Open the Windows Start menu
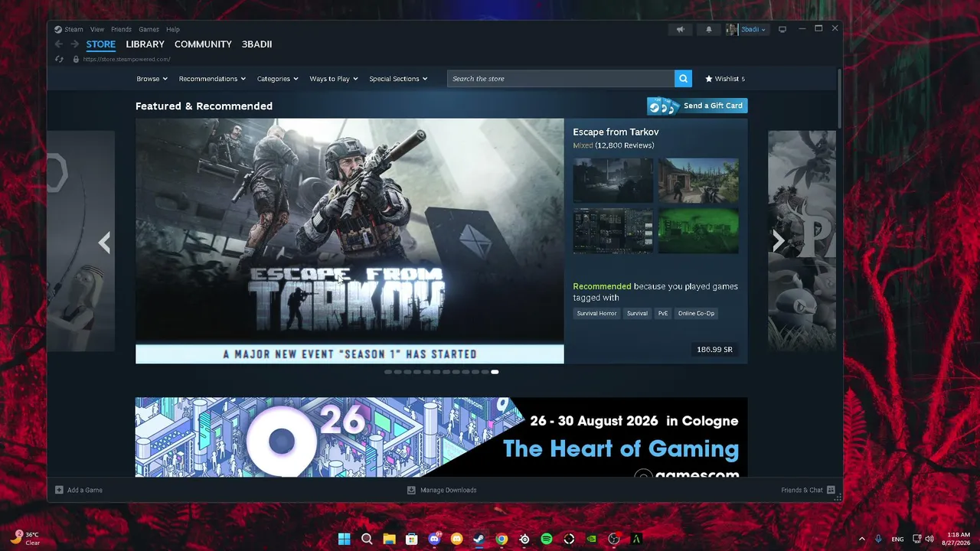 345,539
